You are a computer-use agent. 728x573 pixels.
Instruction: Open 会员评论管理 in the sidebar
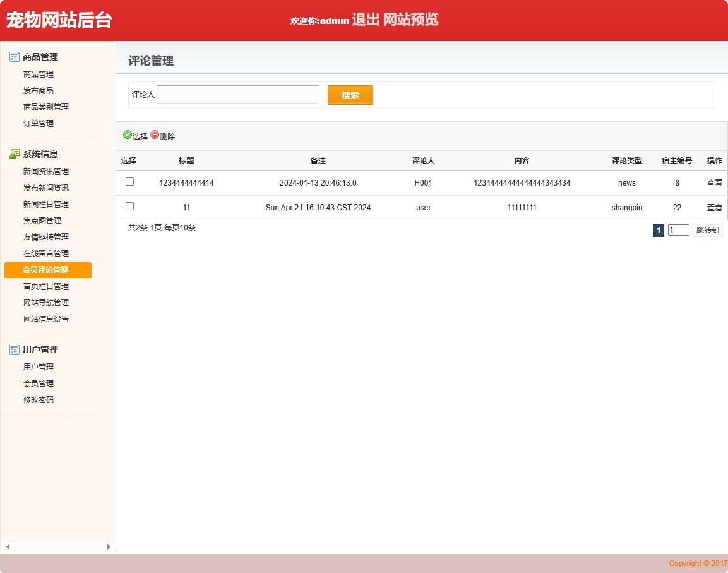click(x=45, y=270)
